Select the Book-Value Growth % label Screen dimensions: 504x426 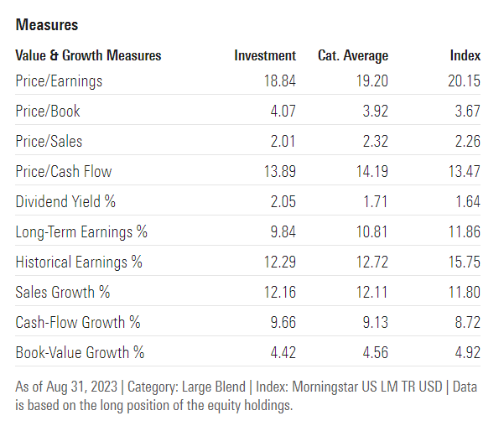click(x=80, y=352)
